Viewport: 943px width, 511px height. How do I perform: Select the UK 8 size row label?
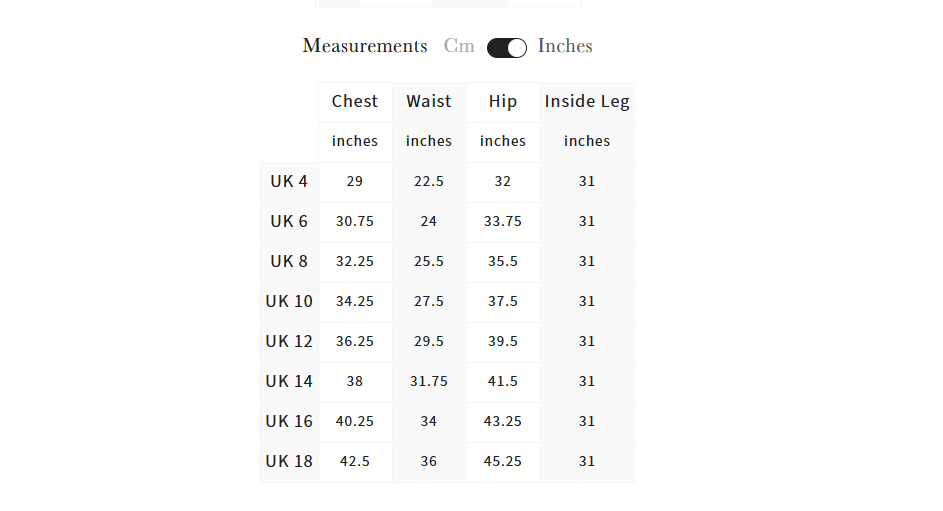click(289, 262)
